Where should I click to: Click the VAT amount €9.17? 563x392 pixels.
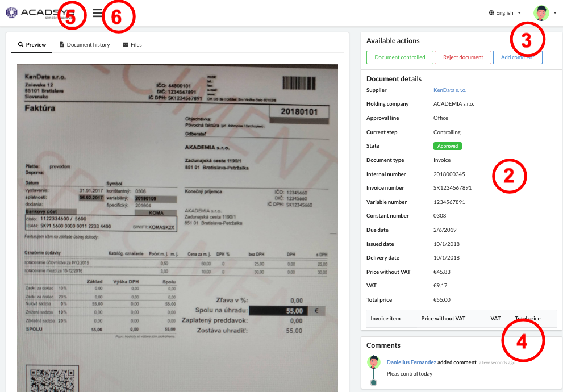click(x=440, y=286)
